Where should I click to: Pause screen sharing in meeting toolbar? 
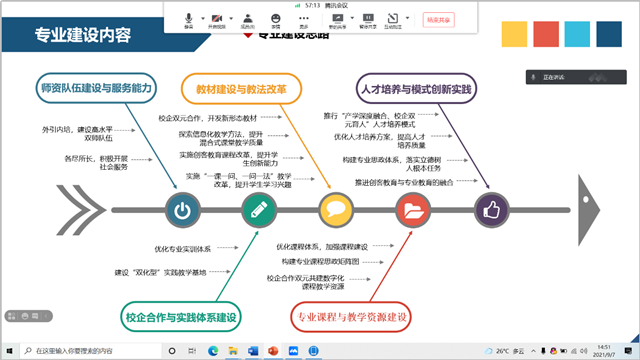click(368, 20)
